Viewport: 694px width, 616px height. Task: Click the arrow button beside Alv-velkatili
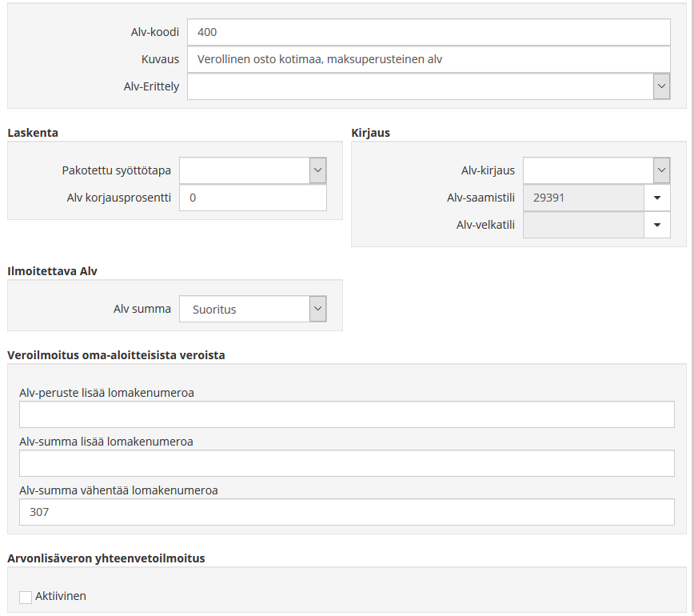(657, 225)
